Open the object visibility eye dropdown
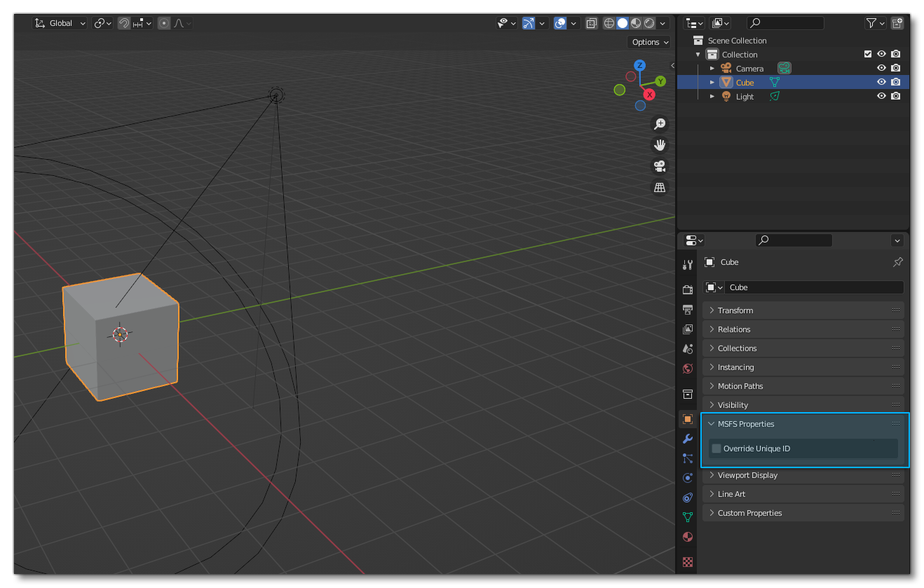924x588 pixels. (506, 23)
